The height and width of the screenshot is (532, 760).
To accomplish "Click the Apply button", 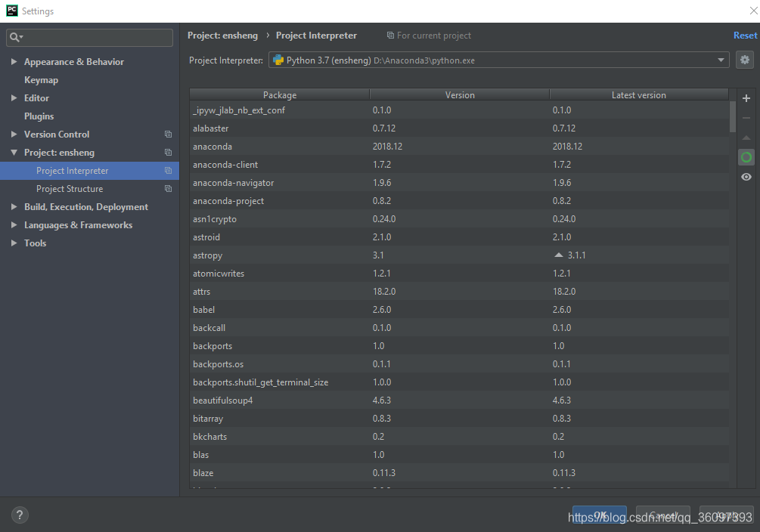I will click(726, 515).
